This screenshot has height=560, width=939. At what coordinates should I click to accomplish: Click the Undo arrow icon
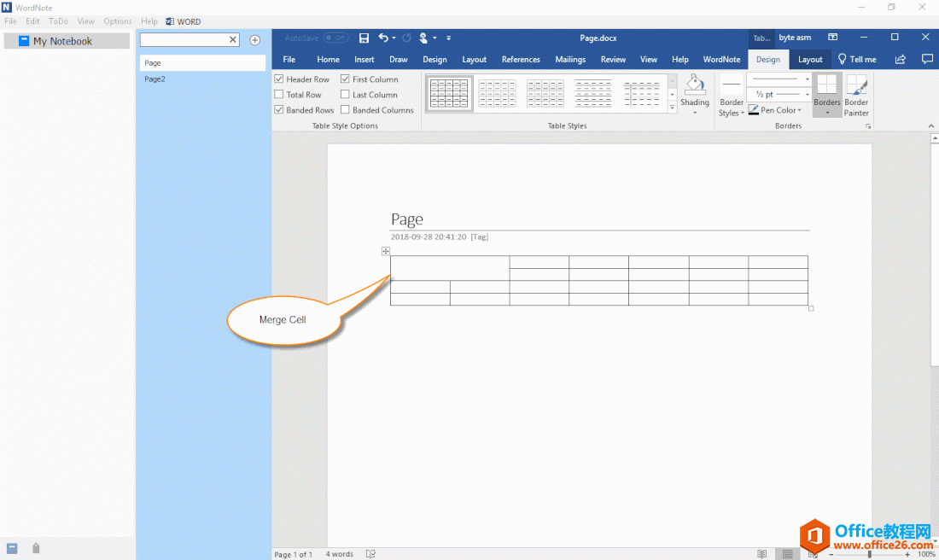click(x=383, y=38)
